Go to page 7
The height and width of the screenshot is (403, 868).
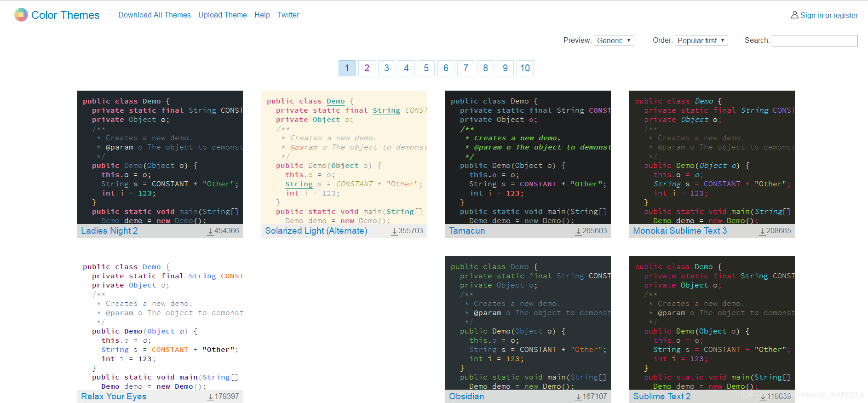click(x=466, y=68)
